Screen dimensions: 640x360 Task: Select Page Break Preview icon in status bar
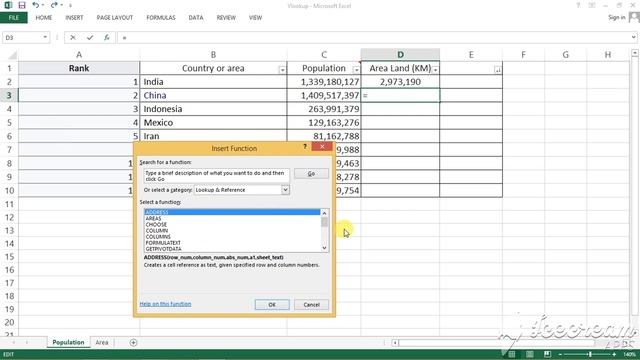[547, 354]
